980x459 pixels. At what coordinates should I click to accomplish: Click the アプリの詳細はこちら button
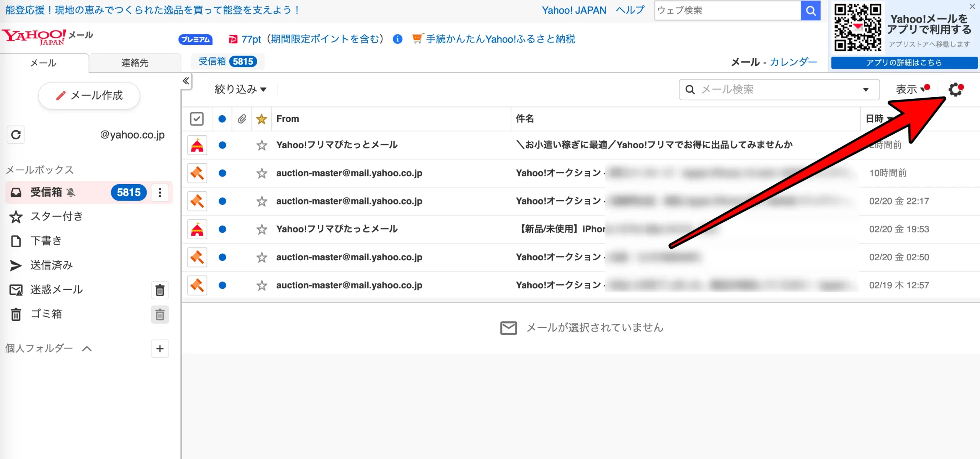click(x=904, y=62)
